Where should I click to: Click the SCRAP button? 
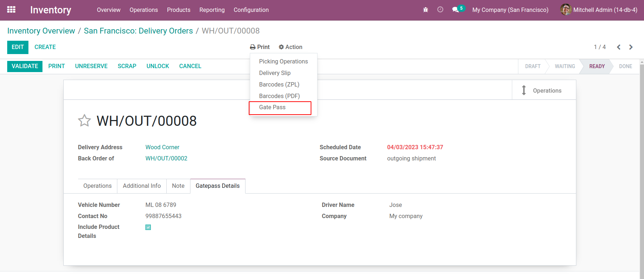[127, 66]
